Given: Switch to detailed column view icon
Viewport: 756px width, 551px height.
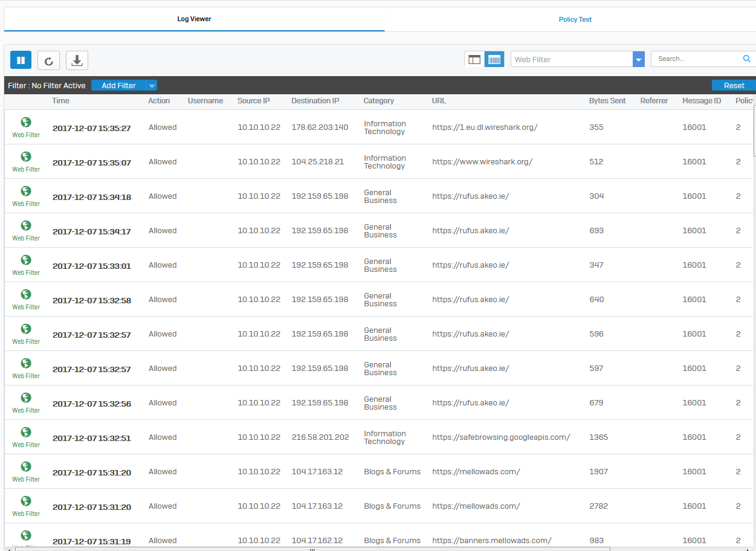Looking at the screenshot, I should coord(494,59).
